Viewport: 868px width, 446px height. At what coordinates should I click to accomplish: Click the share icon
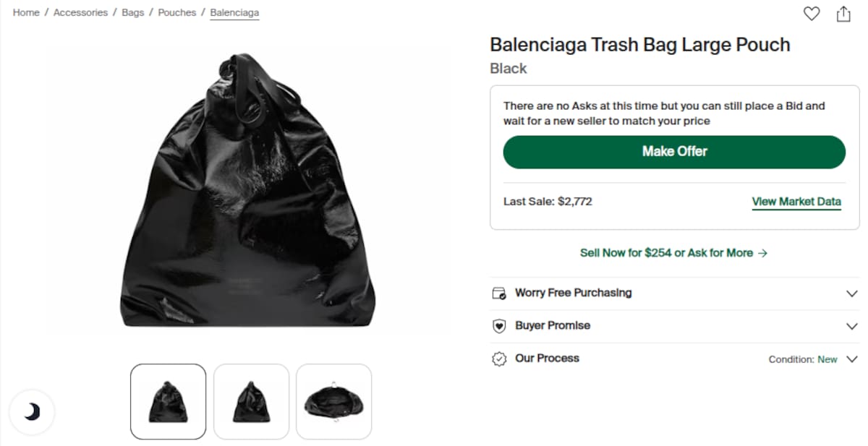click(x=843, y=14)
